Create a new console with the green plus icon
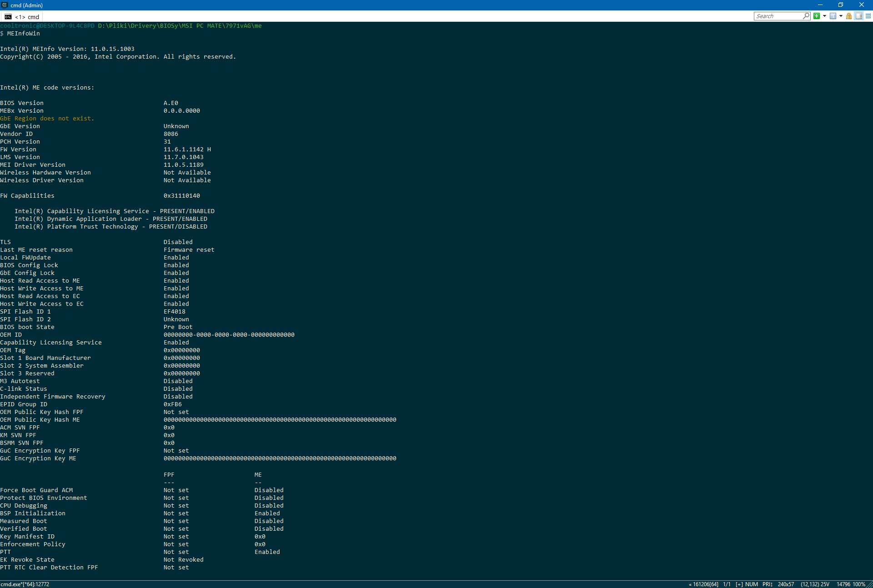Image resolution: width=873 pixels, height=588 pixels. pyautogui.click(x=817, y=16)
